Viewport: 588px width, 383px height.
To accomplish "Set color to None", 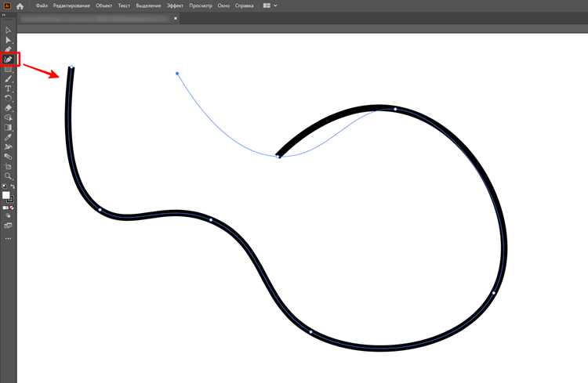I will pos(12,208).
